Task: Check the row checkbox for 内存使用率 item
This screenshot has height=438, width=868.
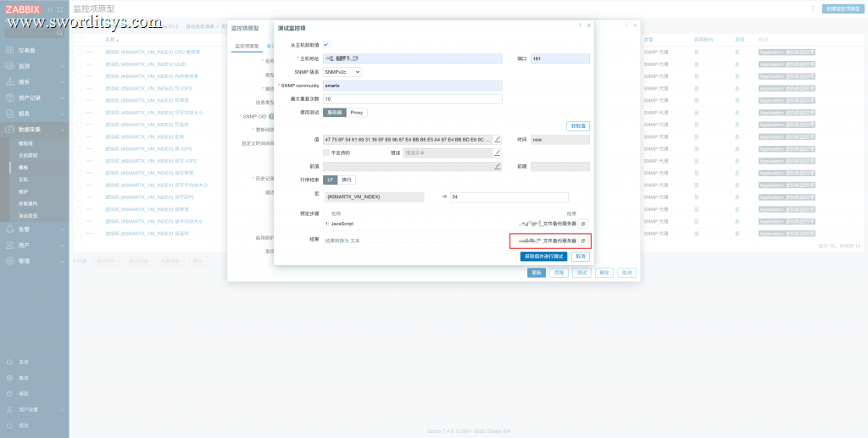Action: point(78,76)
